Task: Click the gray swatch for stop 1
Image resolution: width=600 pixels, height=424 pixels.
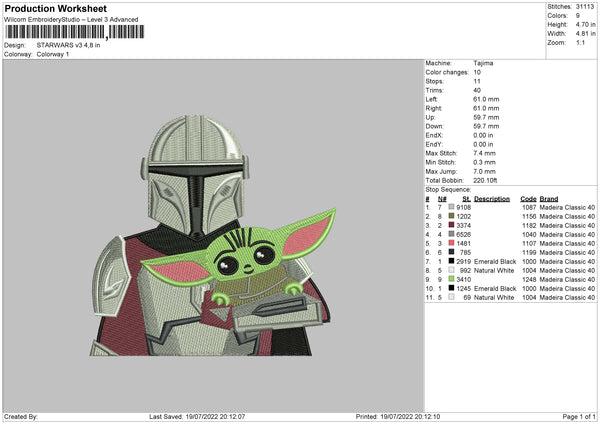Action: [449, 207]
